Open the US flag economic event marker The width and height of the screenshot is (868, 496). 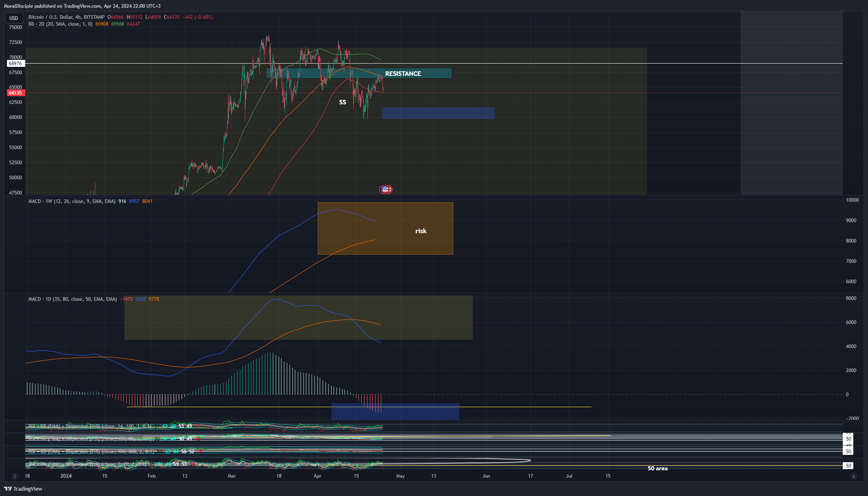[386, 189]
